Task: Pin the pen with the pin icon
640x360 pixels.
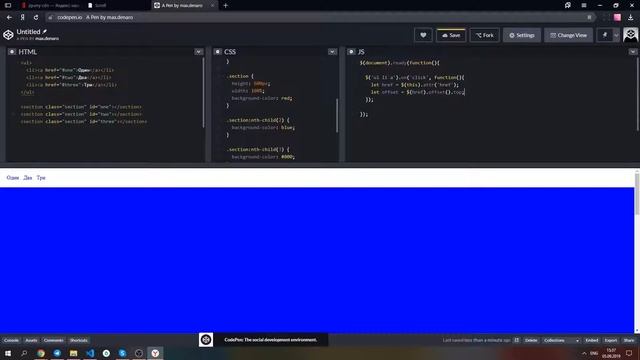Action: point(604,35)
